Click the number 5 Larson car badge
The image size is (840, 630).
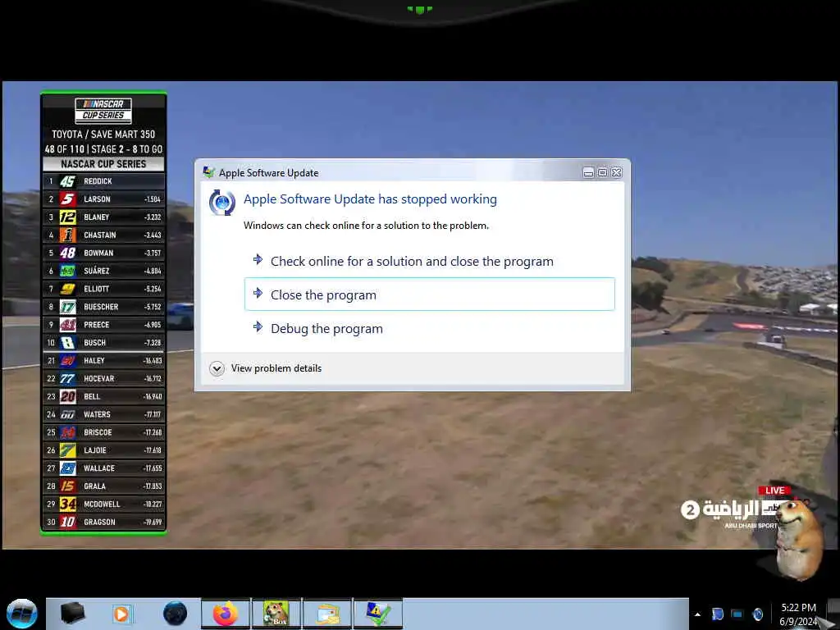pos(67,199)
